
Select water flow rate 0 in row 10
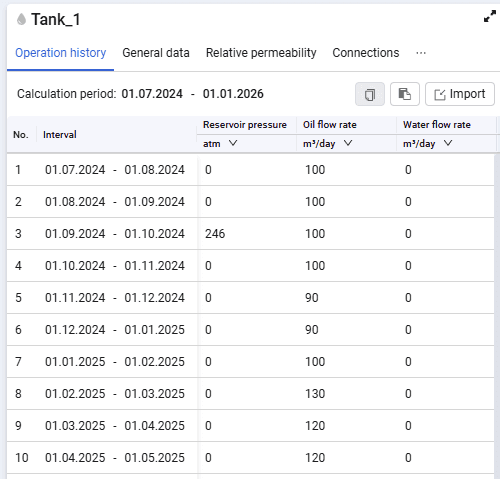[x=445, y=458]
